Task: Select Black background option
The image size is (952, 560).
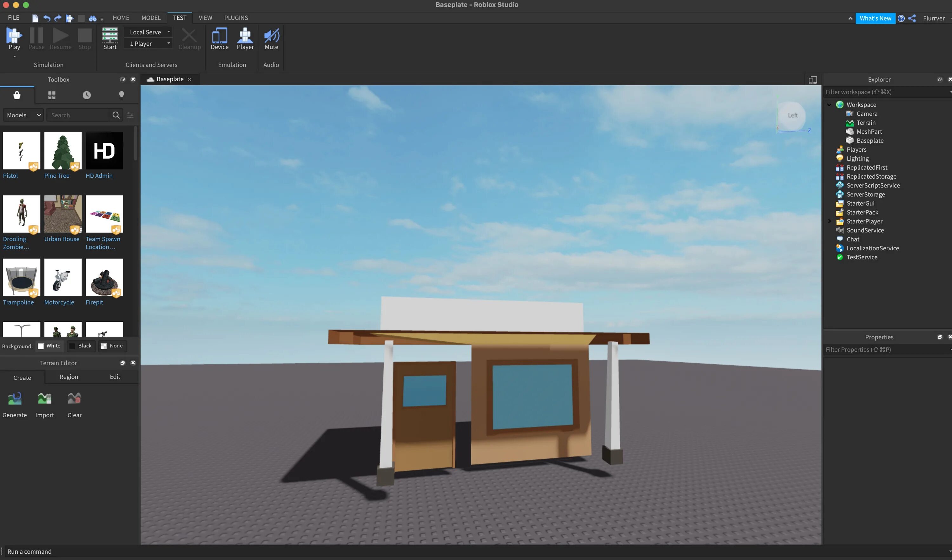Action: 81,346
